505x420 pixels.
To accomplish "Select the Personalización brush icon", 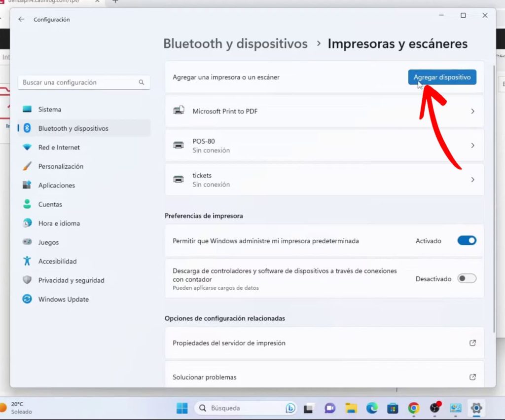I will coord(27,166).
